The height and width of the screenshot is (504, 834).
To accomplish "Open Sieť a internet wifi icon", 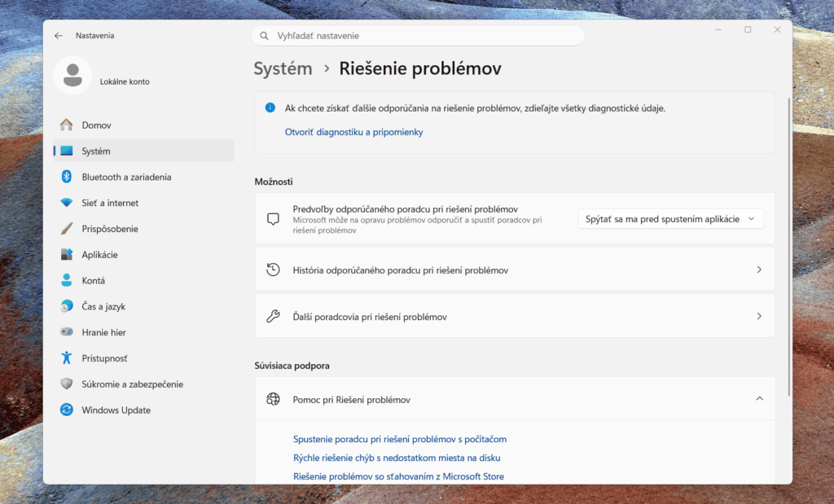I will pyautogui.click(x=67, y=203).
